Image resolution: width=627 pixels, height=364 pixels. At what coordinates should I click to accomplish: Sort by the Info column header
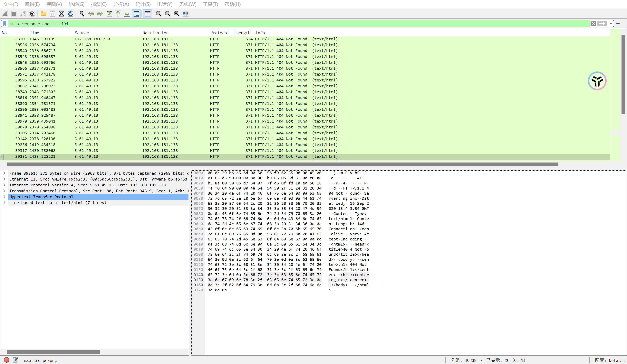[432, 33]
